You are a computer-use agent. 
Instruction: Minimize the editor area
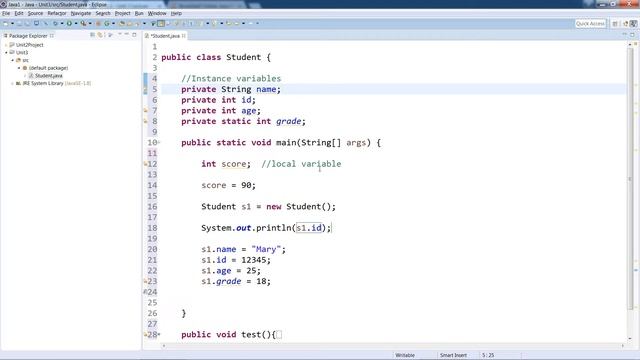(x=624, y=35)
